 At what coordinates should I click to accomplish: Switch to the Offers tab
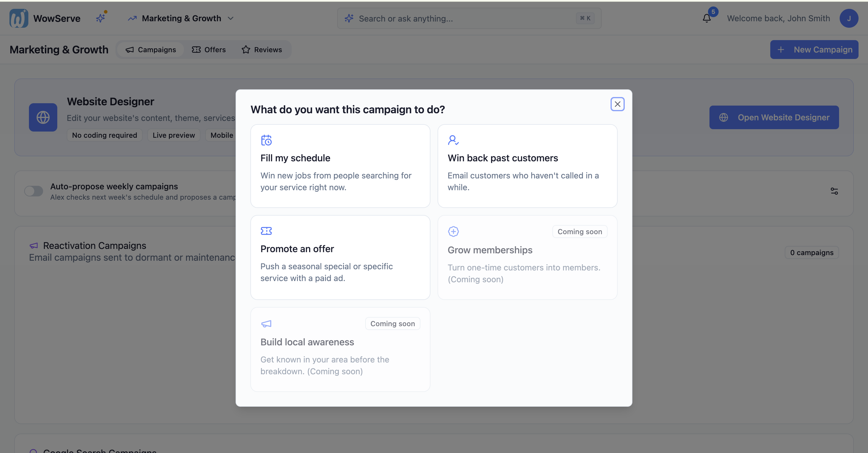(208, 50)
